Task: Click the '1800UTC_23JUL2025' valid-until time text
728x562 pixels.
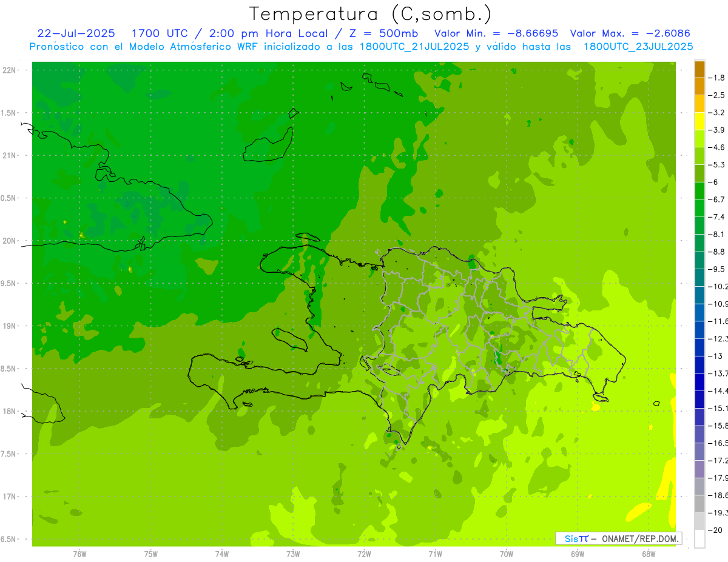Action: [x=638, y=47]
